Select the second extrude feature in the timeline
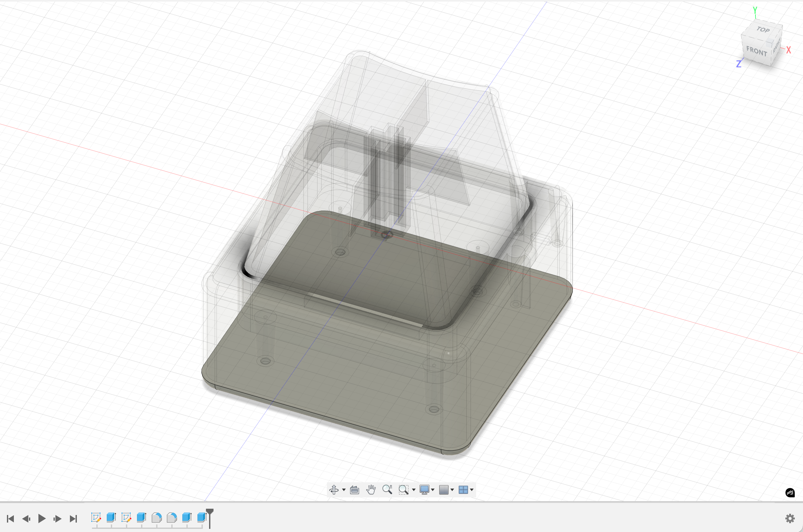The image size is (803, 532). [x=142, y=518]
